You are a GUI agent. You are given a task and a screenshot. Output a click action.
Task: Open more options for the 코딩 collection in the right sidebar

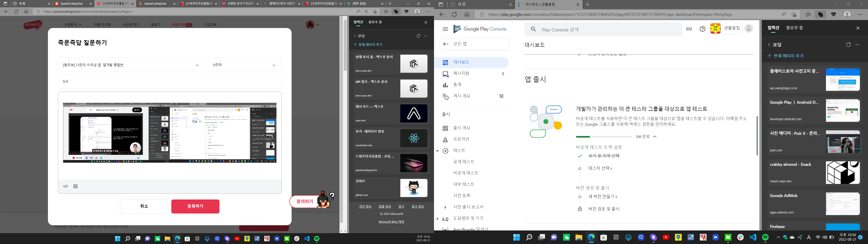tap(858, 45)
